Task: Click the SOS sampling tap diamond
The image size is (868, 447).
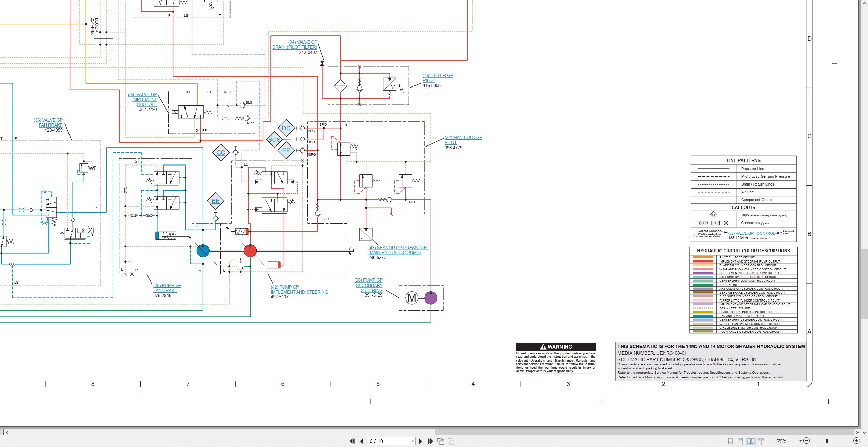Action: point(274,139)
